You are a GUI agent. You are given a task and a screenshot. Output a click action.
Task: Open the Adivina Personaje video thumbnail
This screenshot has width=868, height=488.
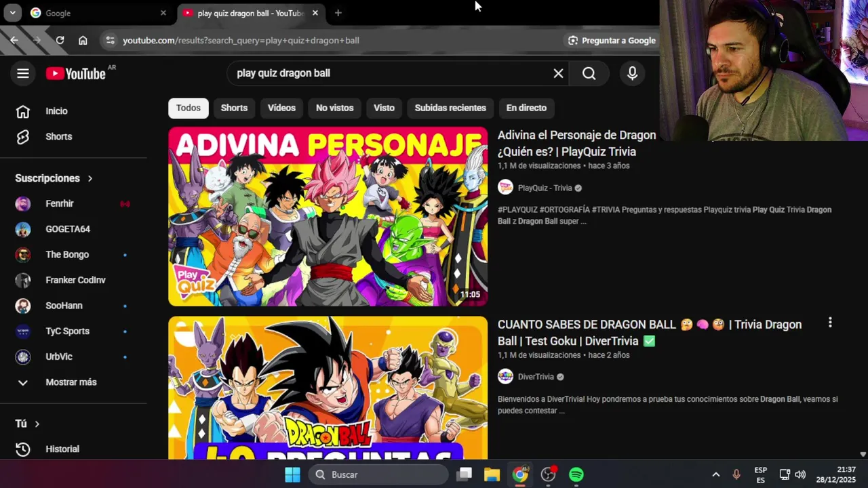coord(328,216)
